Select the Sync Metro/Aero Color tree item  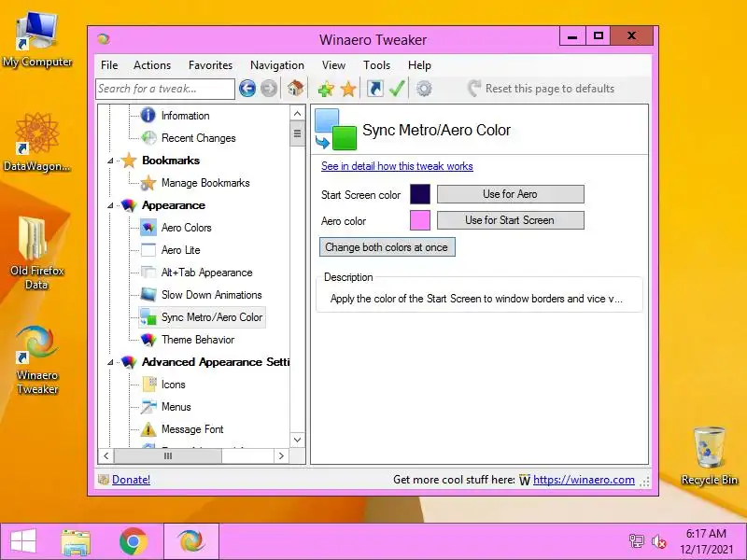coord(202,317)
